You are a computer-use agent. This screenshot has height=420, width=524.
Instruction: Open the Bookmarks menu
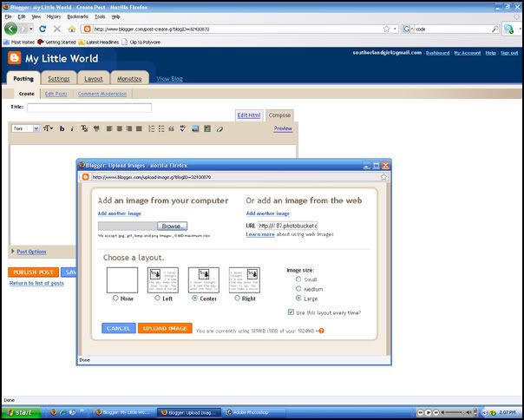click(x=77, y=16)
